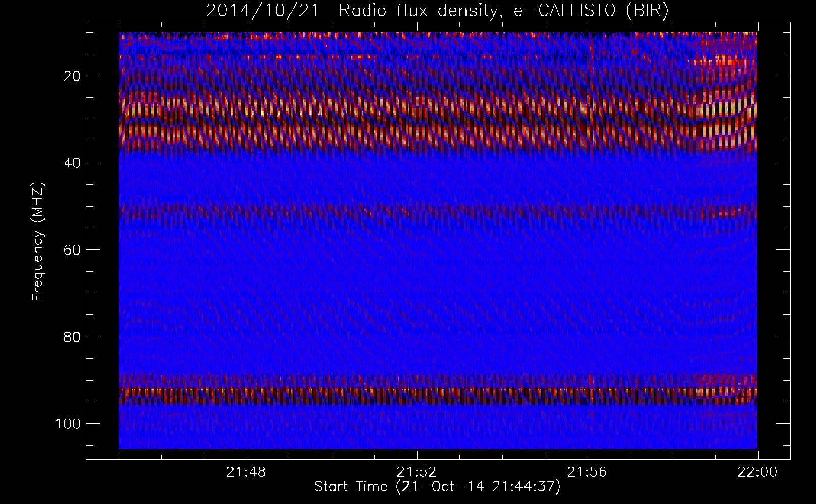This screenshot has width=816, height=504.
Task: Click the '60' frequency tick label
Action: (x=72, y=250)
